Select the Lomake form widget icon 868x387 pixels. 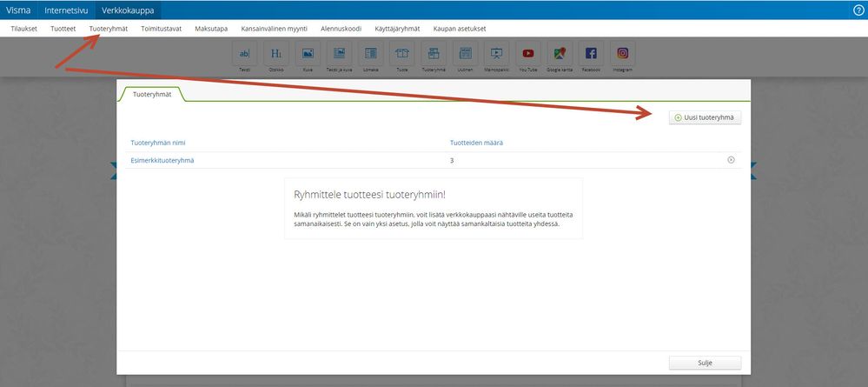pyautogui.click(x=370, y=54)
